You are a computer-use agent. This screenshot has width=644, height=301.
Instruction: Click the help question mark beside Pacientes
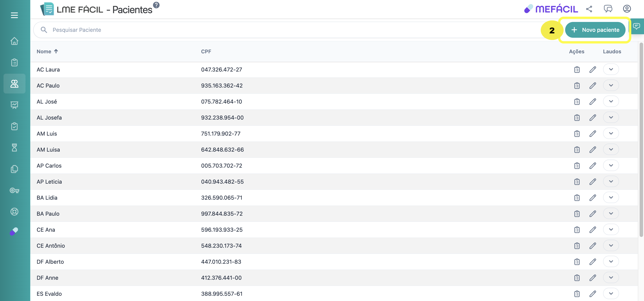pos(156,5)
